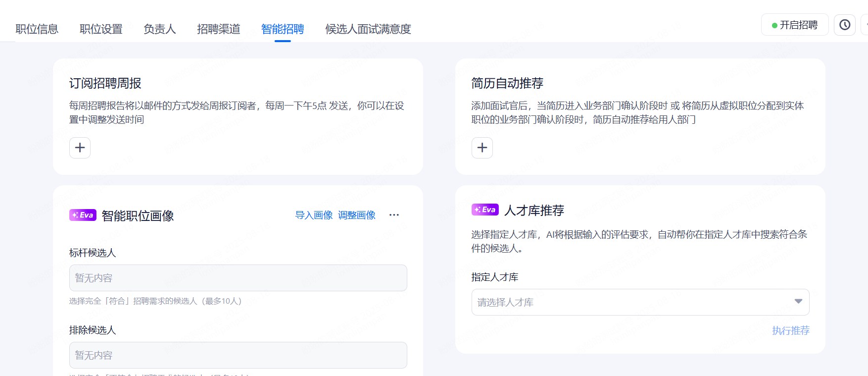Image resolution: width=868 pixels, height=376 pixels.
Task: Go to the 招聘渠道 tab
Action: 218,29
